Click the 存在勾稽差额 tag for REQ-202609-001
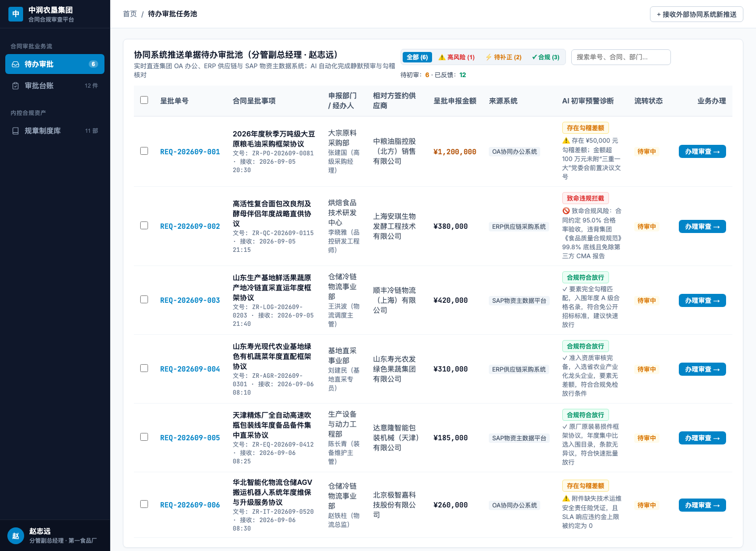The image size is (756, 551). pos(585,128)
